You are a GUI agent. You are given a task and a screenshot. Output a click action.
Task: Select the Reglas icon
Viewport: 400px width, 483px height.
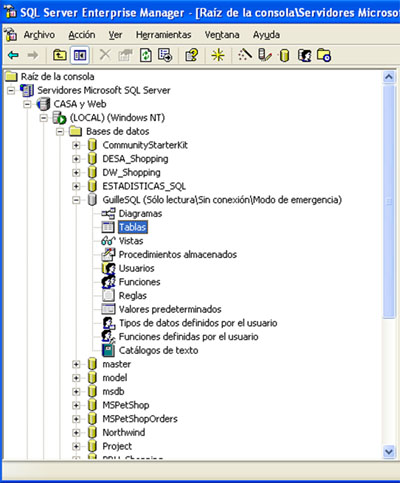coord(108,295)
